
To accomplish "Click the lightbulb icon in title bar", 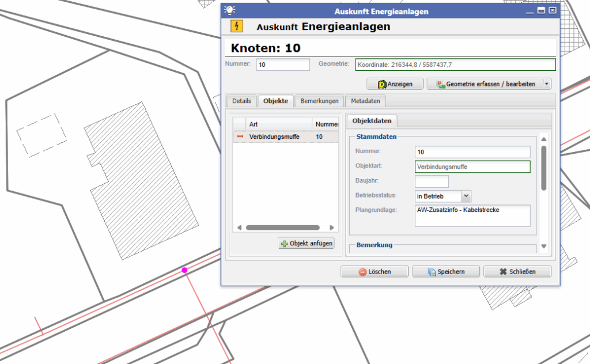I will click(229, 10).
